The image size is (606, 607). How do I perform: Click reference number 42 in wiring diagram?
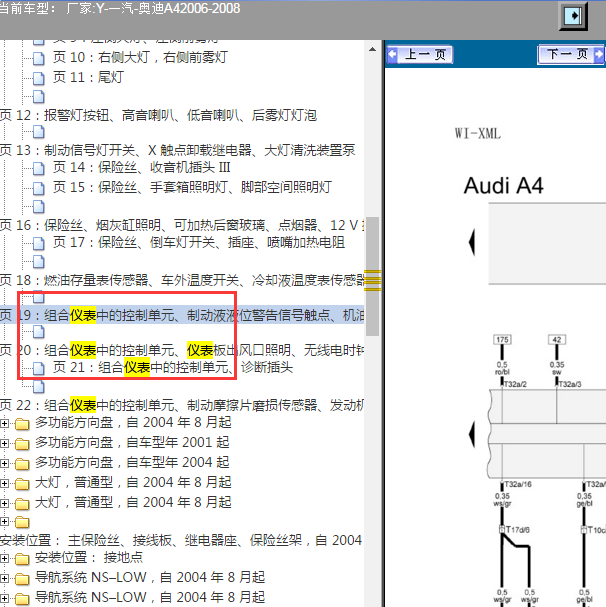pos(557,340)
